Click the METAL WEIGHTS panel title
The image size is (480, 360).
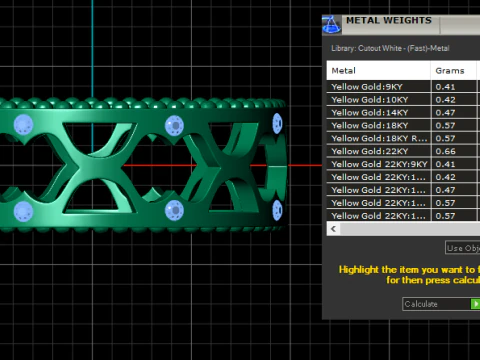pos(389,20)
